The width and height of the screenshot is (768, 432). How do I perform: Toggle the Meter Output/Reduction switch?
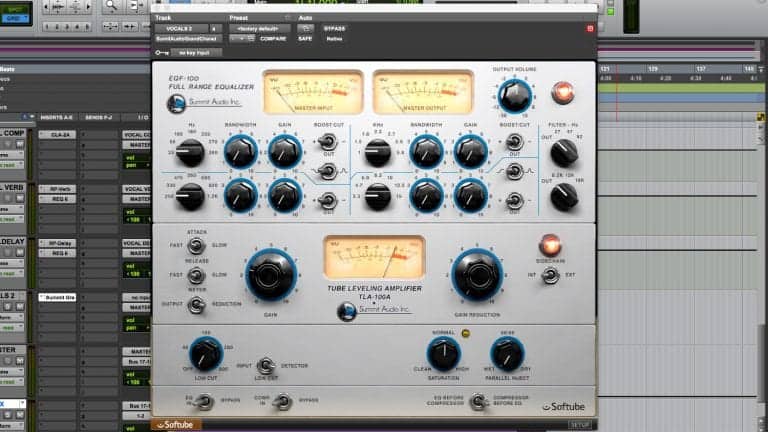coord(196,305)
